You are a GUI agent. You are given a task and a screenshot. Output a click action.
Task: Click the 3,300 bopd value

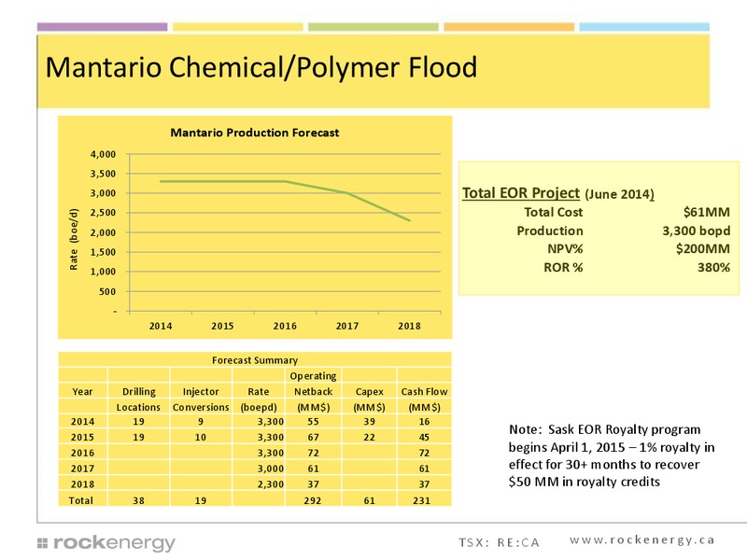(x=696, y=231)
